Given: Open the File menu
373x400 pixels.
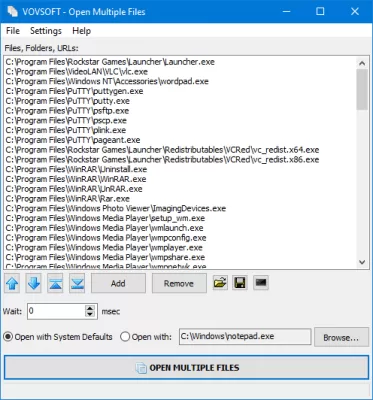Looking at the screenshot, I should [13, 31].
